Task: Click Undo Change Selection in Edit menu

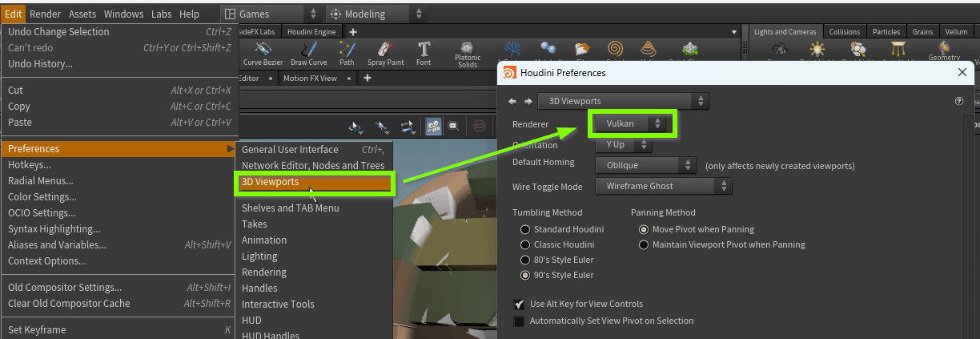Action: click(x=118, y=32)
